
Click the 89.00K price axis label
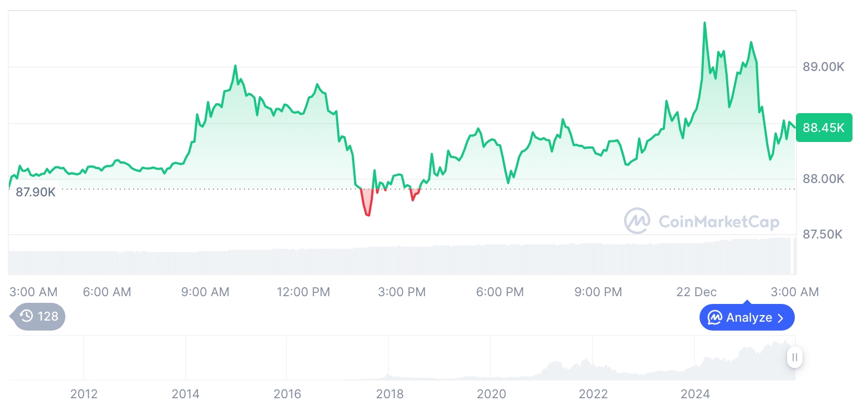tap(823, 67)
